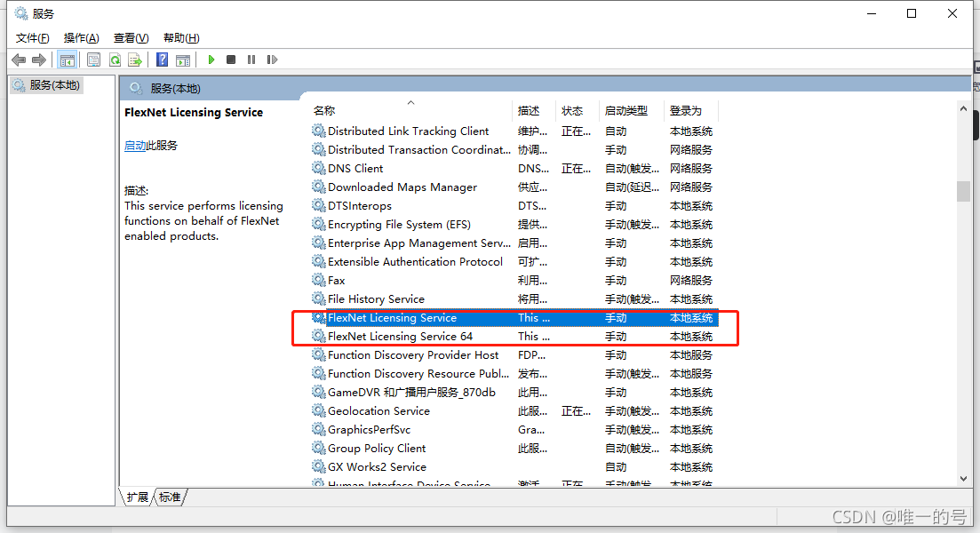Click 网络服务 logon of Fax row

[690, 280]
